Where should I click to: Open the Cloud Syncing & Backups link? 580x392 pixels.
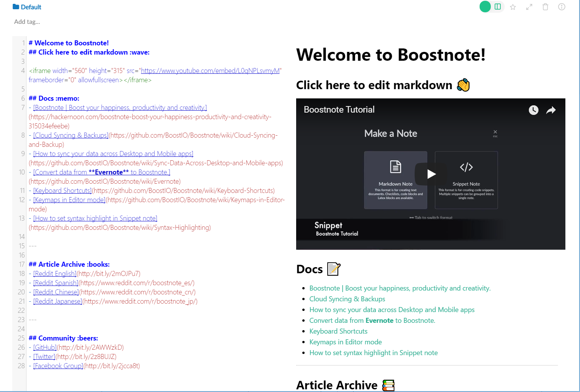347,299
